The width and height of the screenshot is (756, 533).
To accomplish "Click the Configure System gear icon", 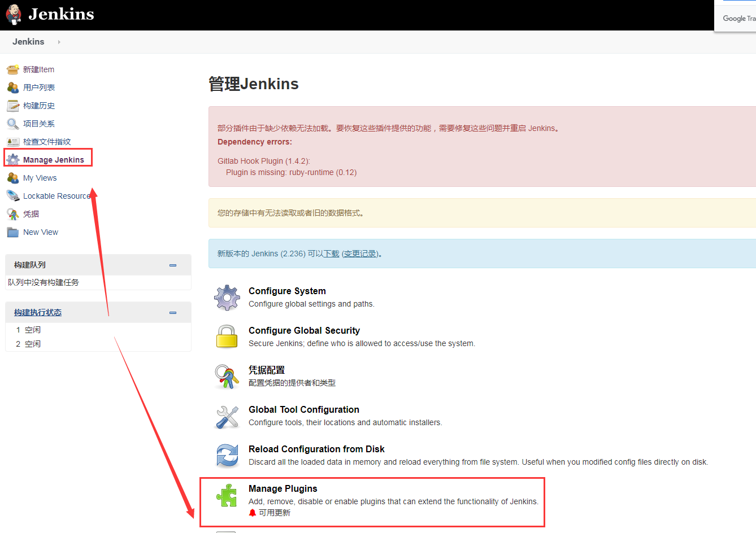I will [x=227, y=298].
